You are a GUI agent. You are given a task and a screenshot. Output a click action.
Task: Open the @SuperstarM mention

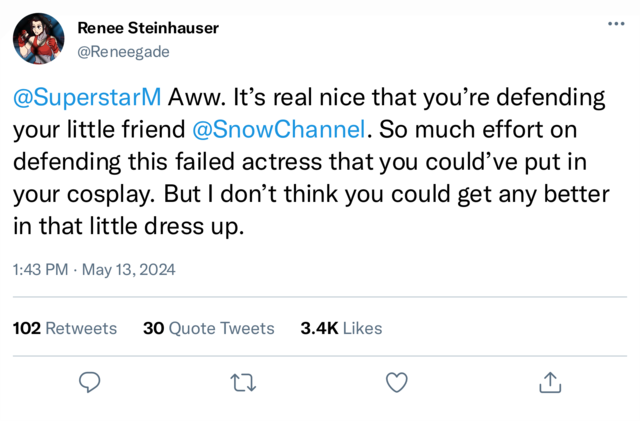point(86,99)
